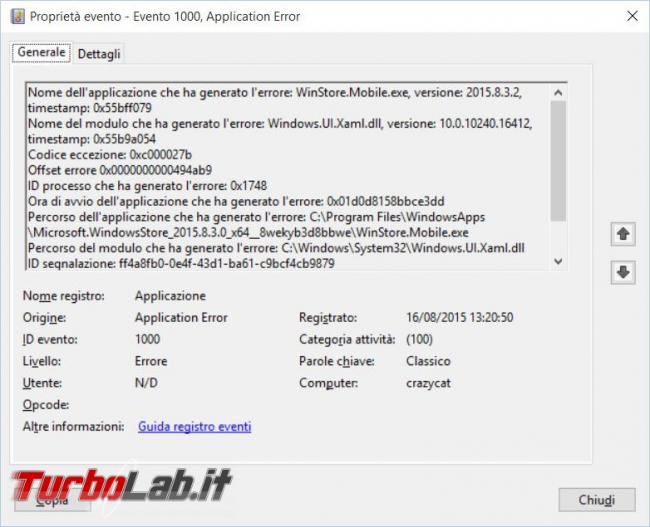Click the Ora di avvio dell'applicazione line
The image size is (650, 527).
tap(236, 202)
